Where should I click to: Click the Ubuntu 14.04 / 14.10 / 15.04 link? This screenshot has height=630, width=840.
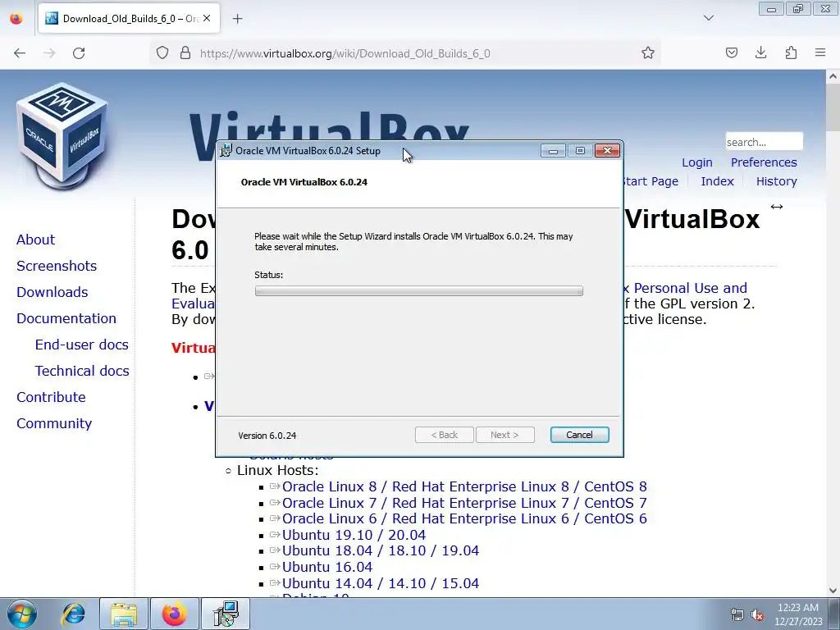381,583
